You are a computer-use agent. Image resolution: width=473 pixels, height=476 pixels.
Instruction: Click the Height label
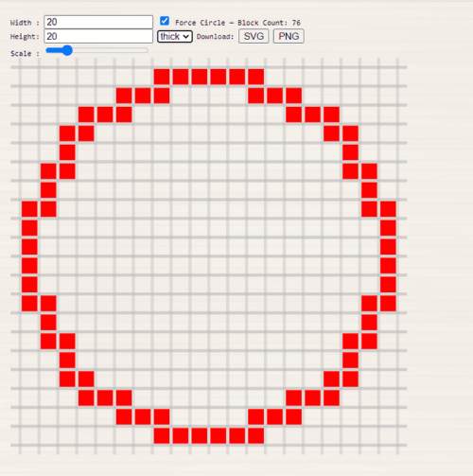[x=25, y=37]
